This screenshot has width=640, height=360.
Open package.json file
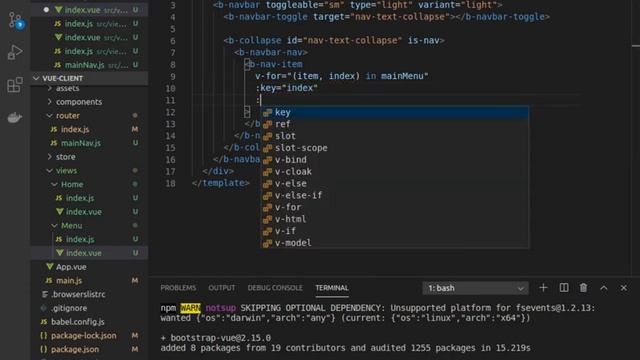click(x=89, y=349)
